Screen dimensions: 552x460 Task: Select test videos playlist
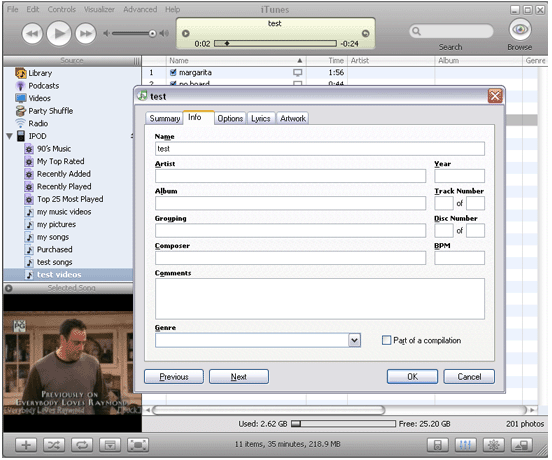pyautogui.click(x=68, y=275)
